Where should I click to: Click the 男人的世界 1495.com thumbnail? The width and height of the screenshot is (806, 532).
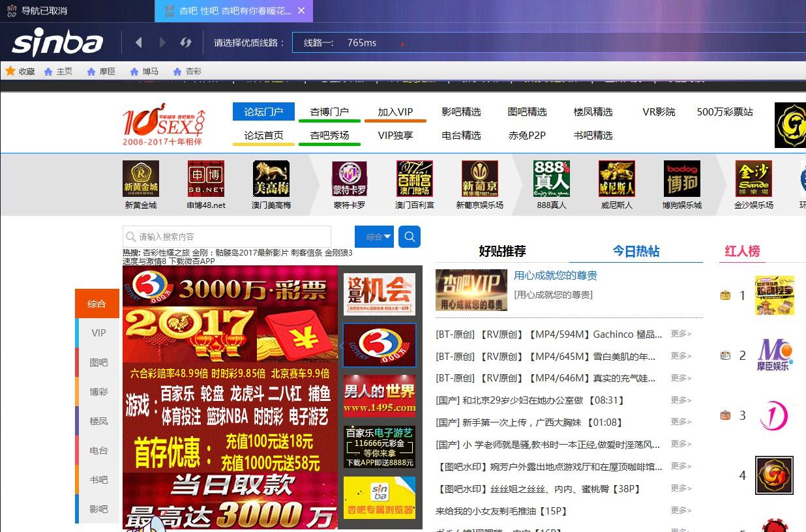(380, 396)
